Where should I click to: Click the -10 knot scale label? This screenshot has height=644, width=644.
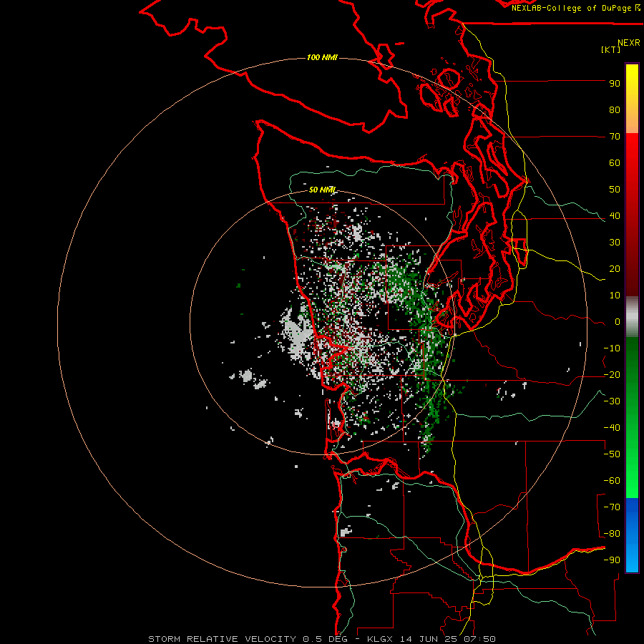612,348
